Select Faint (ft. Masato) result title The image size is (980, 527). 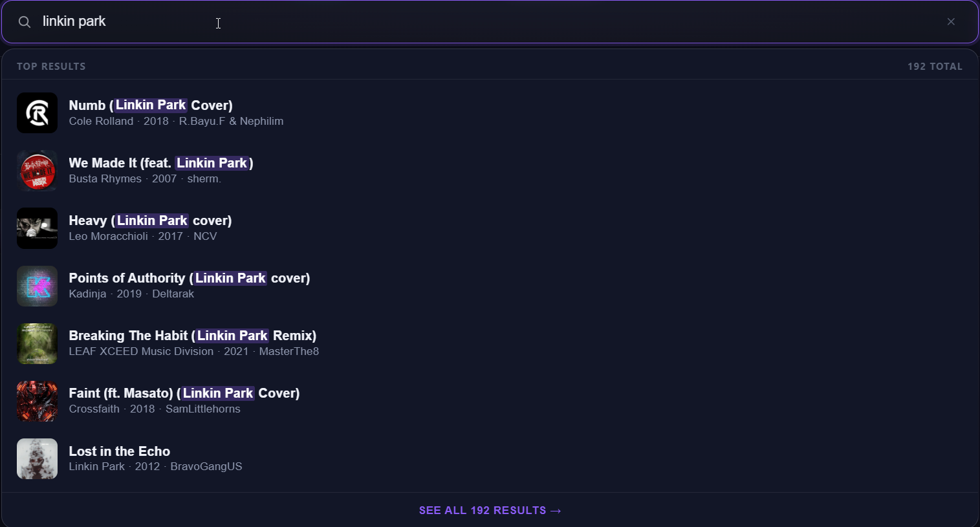point(184,393)
